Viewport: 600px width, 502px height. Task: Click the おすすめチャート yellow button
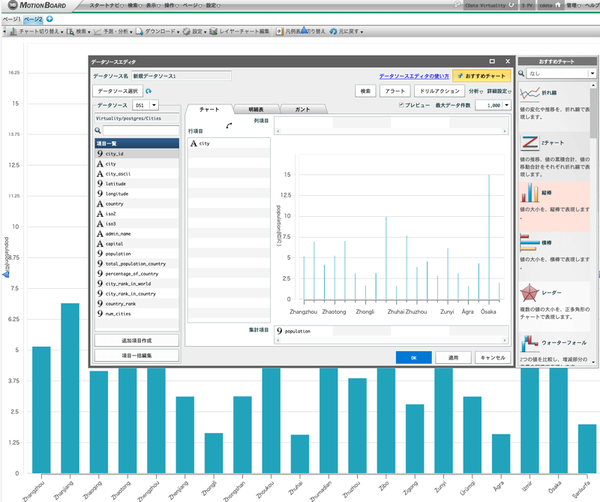[482, 75]
